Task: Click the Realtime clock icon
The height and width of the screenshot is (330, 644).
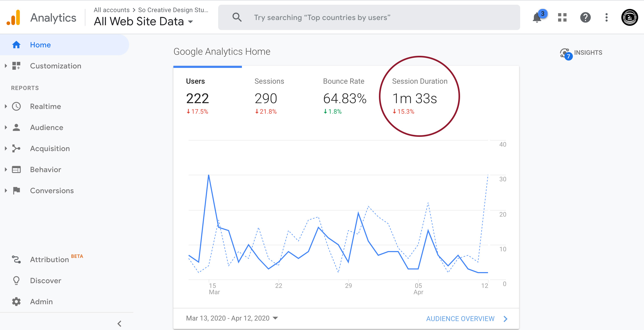Action: (x=16, y=106)
